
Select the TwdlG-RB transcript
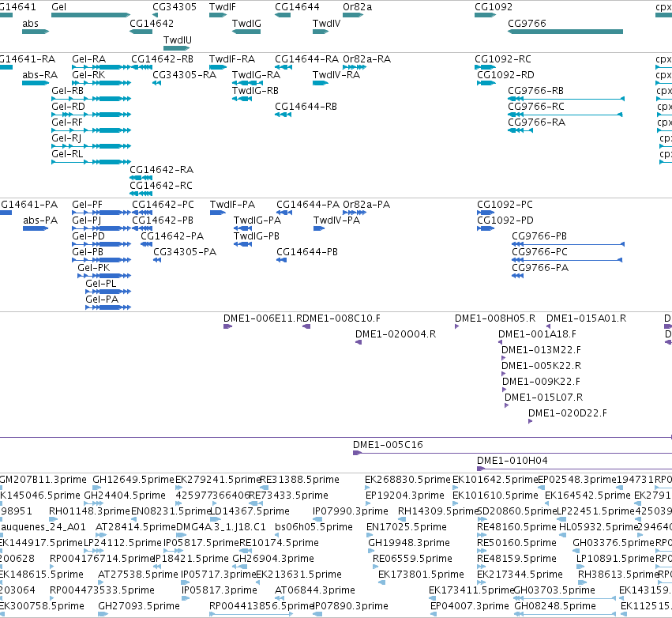[242, 99]
